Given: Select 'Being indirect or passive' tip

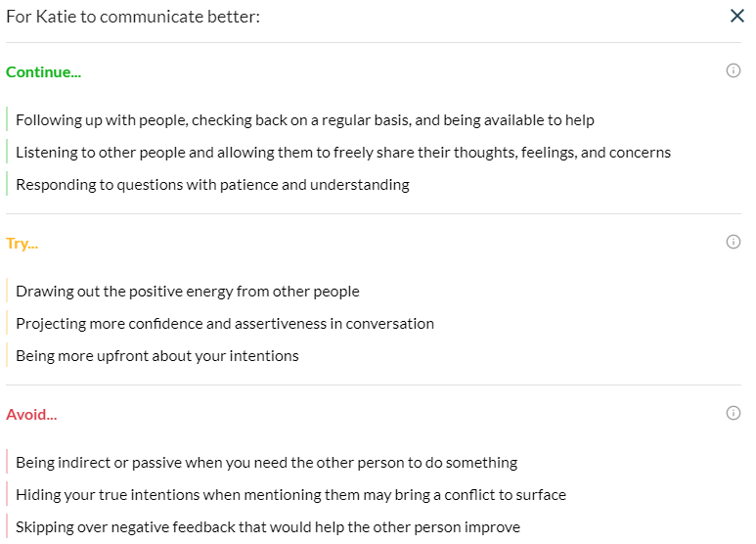Looking at the screenshot, I should click(266, 463).
